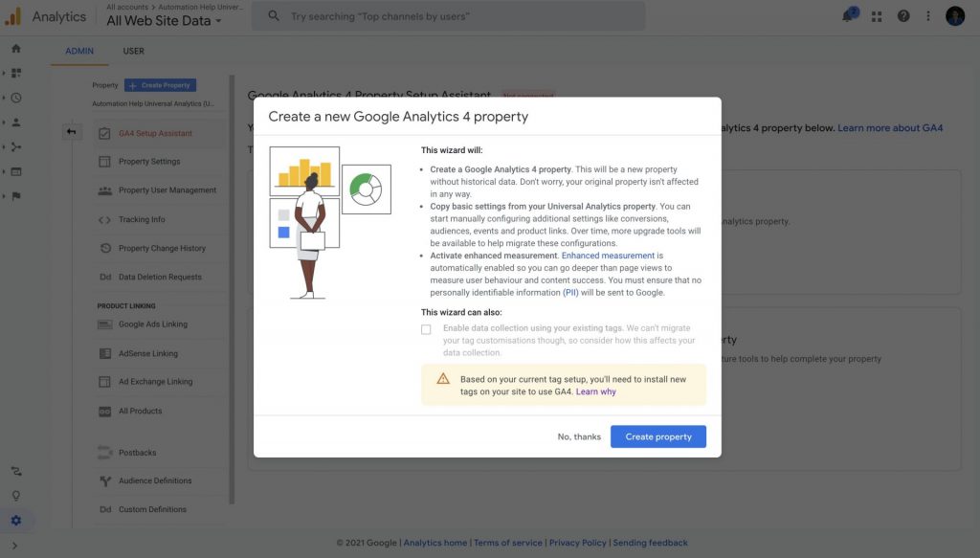Viewport: 980px width, 558px height.
Task: Expand the Realtime section arrow
Action: click(4, 98)
